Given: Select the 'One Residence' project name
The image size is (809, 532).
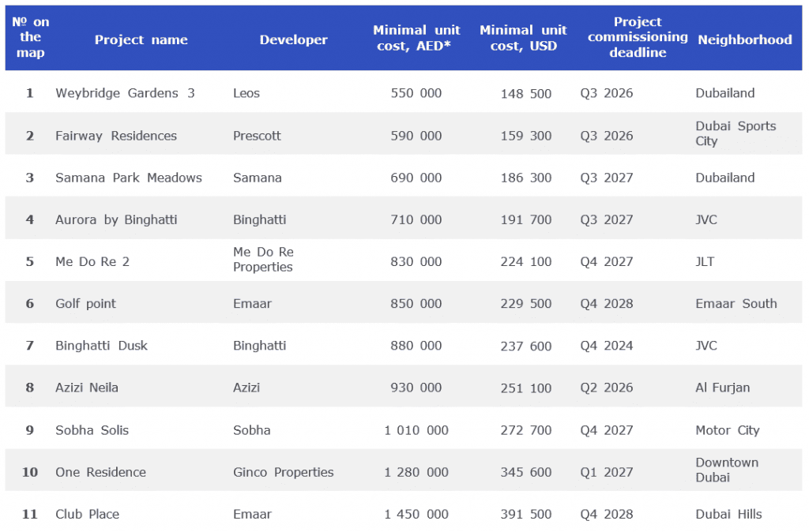Looking at the screenshot, I should click(x=100, y=472).
